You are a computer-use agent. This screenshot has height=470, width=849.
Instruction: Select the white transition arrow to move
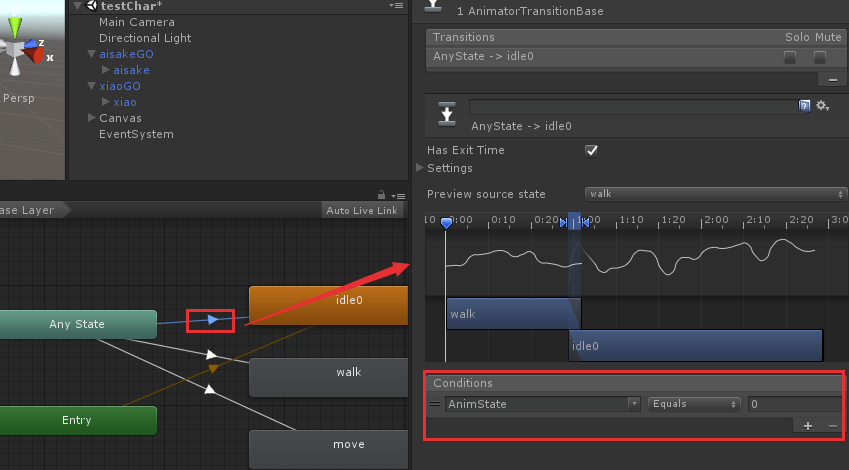click(210, 389)
